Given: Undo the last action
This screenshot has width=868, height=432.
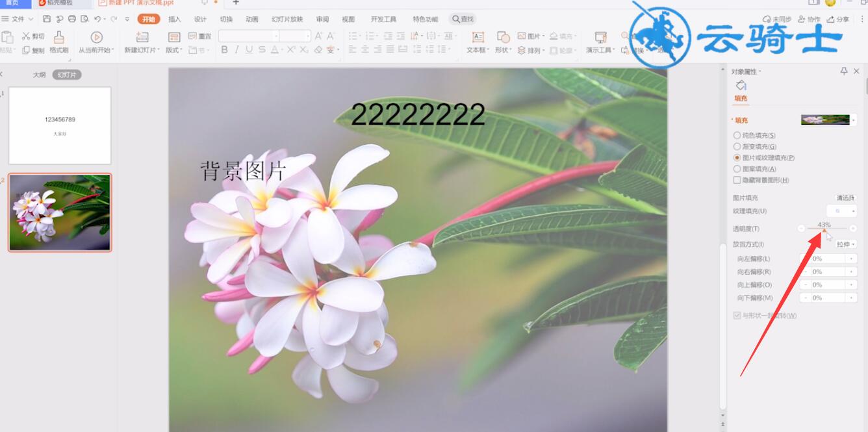Looking at the screenshot, I should click(97, 19).
